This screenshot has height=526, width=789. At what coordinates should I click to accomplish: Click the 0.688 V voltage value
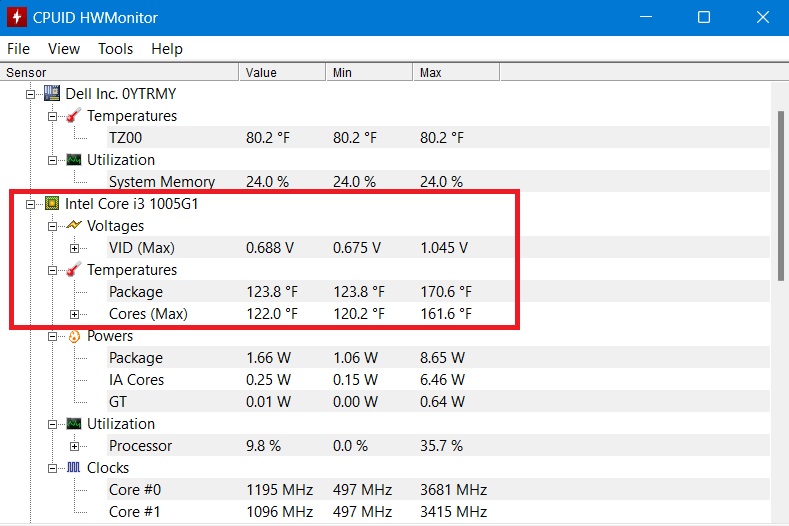(270, 248)
